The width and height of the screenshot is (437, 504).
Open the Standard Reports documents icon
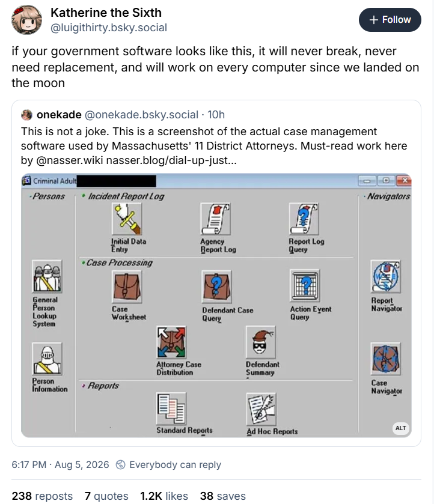point(171,408)
